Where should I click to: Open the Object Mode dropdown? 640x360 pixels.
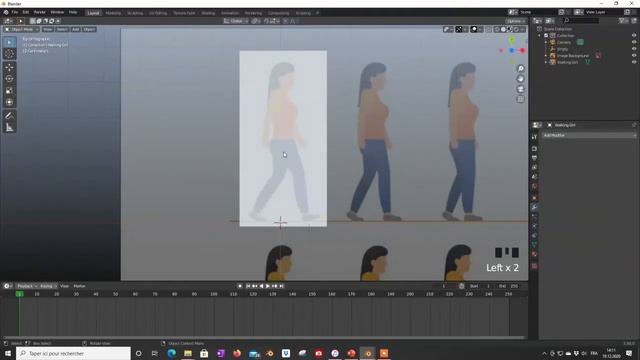[x=22, y=29]
